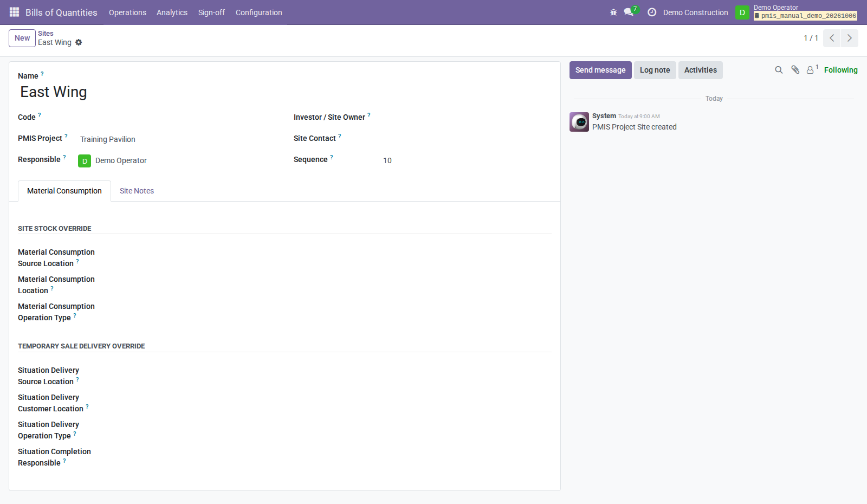Image resolution: width=867 pixels, height=504 pixels.
Task: Click Log note button
Action: (x=655, y=70)
